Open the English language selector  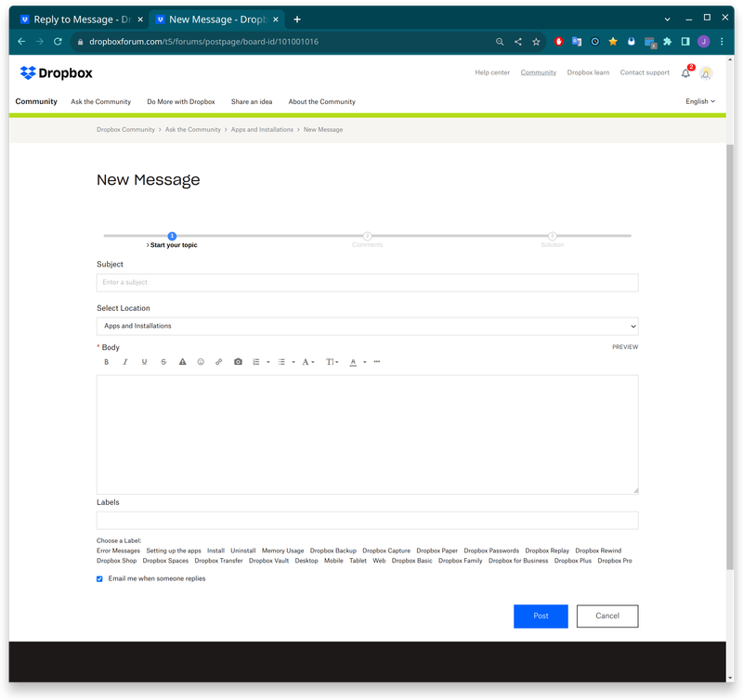coord(700,101)
